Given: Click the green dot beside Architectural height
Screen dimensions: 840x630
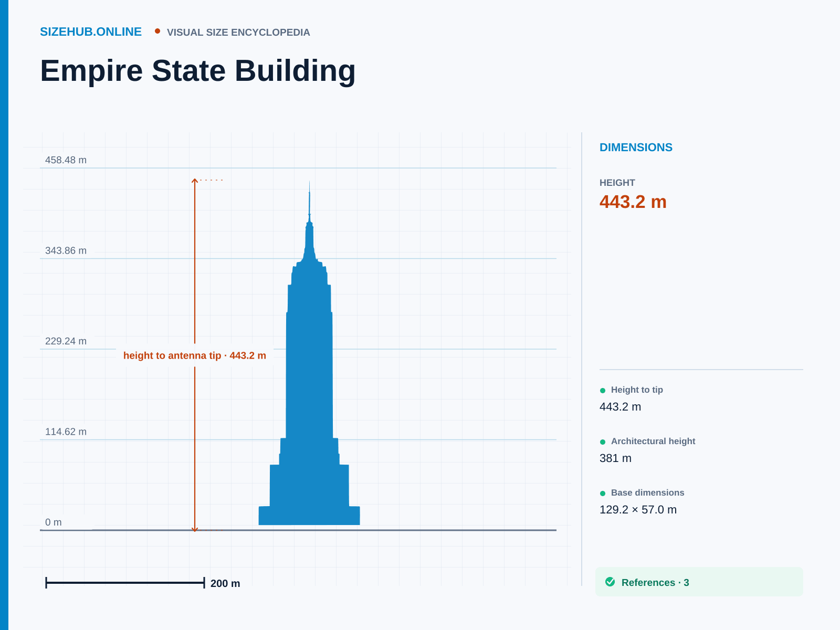Looking at the screenshot, I should [x=603, y=442].
